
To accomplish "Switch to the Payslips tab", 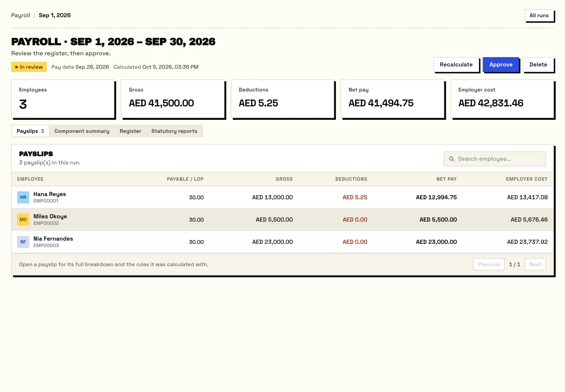I will coord(30,131).
